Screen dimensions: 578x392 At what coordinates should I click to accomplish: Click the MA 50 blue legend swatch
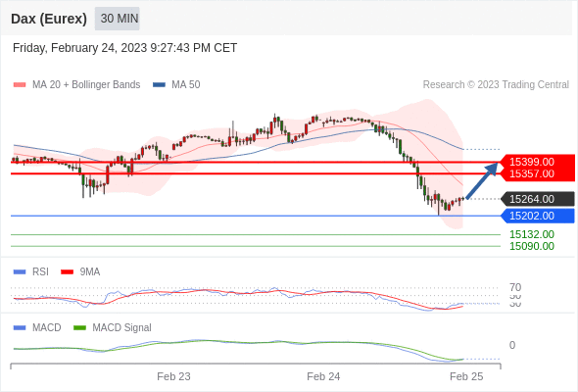click(159, 85)
